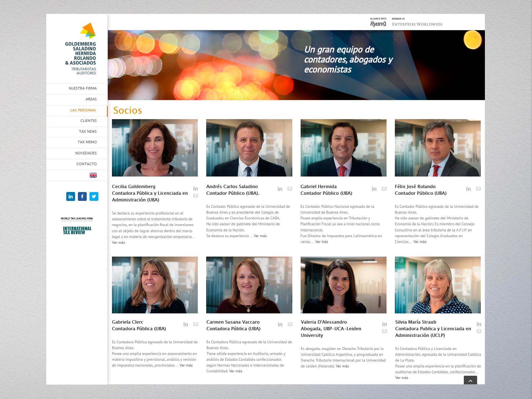
Task: Click Valeria D'Alessandro's portrait photo
Action: [x=343, y=285]
